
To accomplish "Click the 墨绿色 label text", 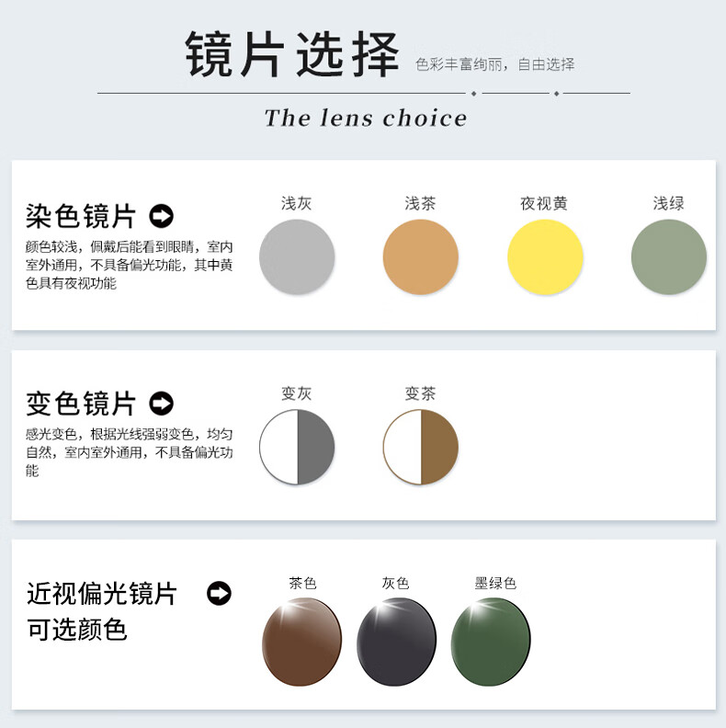I will [x=495, y=583].
